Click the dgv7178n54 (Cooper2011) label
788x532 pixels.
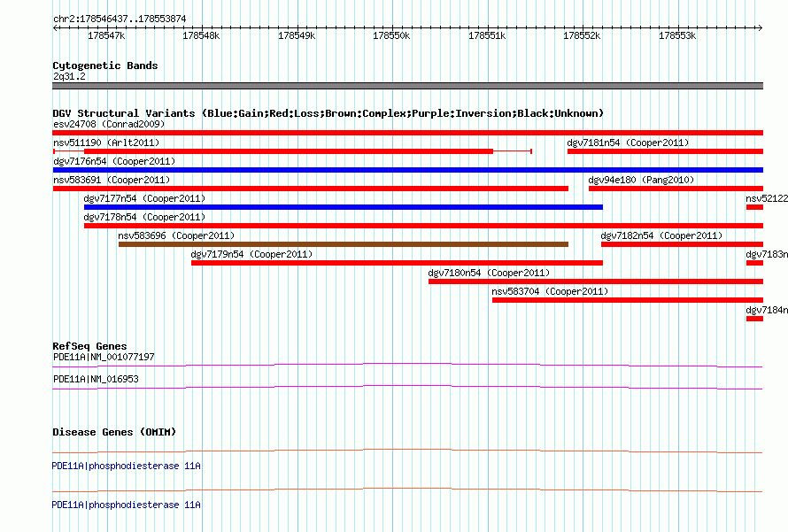pyautogui.click(x=144, y=217)
